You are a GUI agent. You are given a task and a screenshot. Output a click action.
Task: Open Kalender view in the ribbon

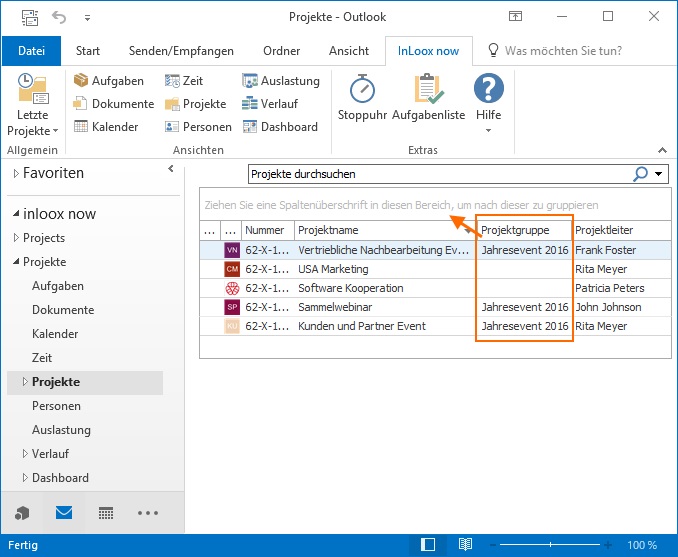(x=106, y=127)
